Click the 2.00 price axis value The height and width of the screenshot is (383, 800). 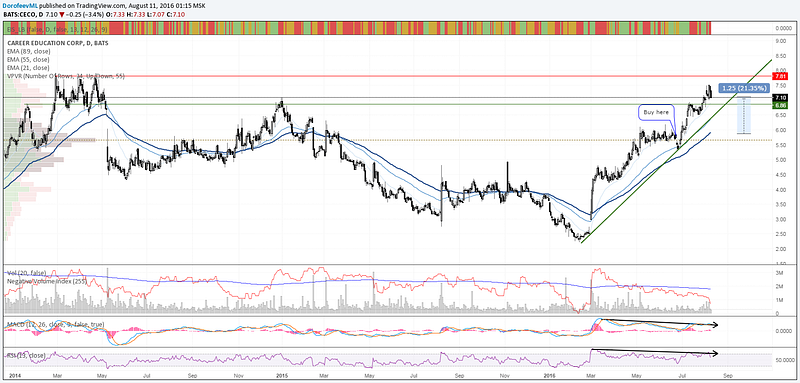point(781,249)
